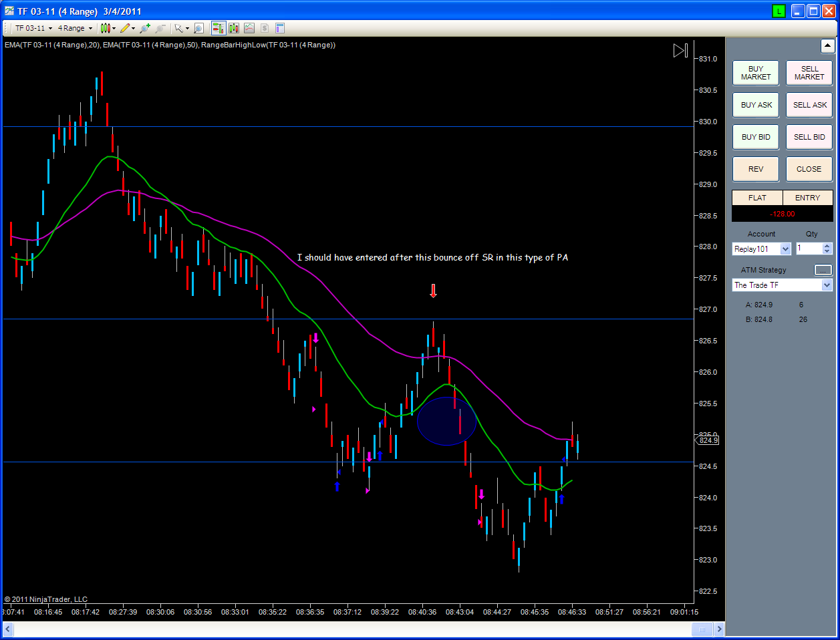
Task: Click the 824.9 current price marker
Action: 708,440
